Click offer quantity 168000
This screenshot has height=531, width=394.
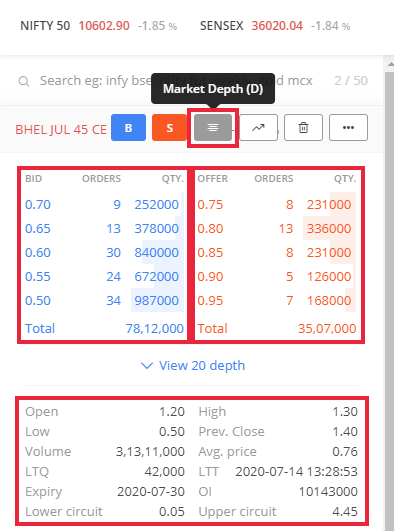pyautogui.click(x=329, y=301)
